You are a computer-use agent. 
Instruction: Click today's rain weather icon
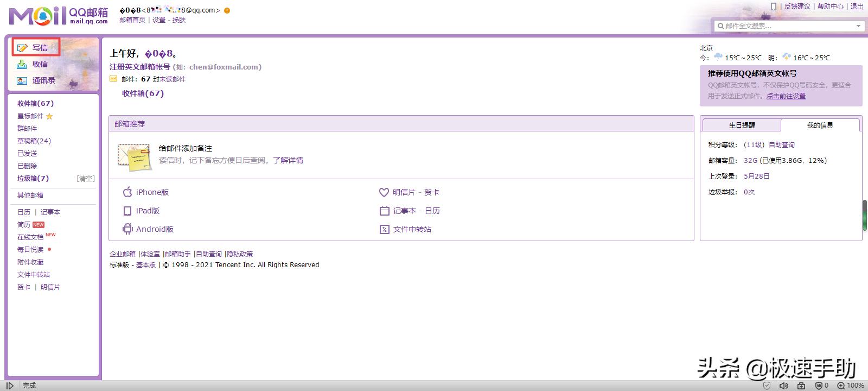click(x=718, y=56)
